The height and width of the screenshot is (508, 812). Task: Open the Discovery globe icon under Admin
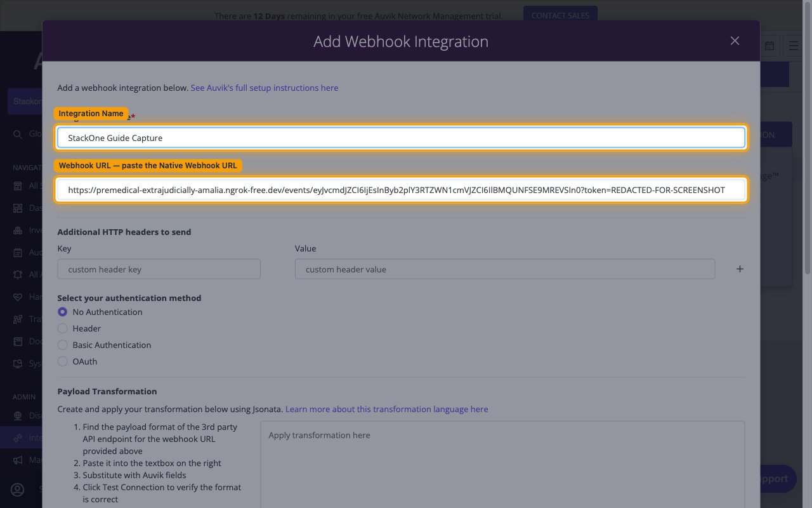coord(18,416)
